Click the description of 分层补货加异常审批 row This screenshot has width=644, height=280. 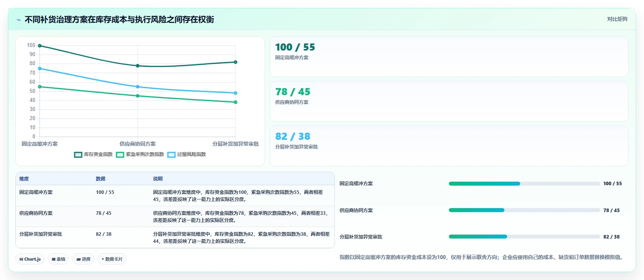tap(241, 238)
